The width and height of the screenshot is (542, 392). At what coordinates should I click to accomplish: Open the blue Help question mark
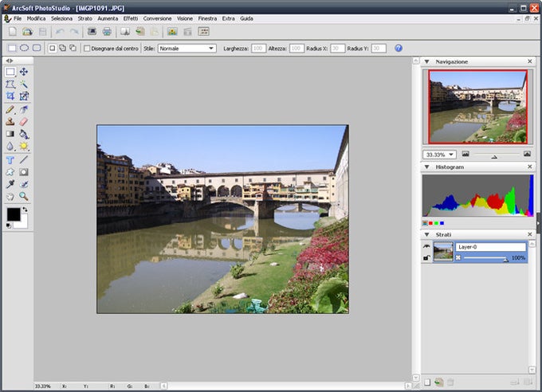[399, 48]
